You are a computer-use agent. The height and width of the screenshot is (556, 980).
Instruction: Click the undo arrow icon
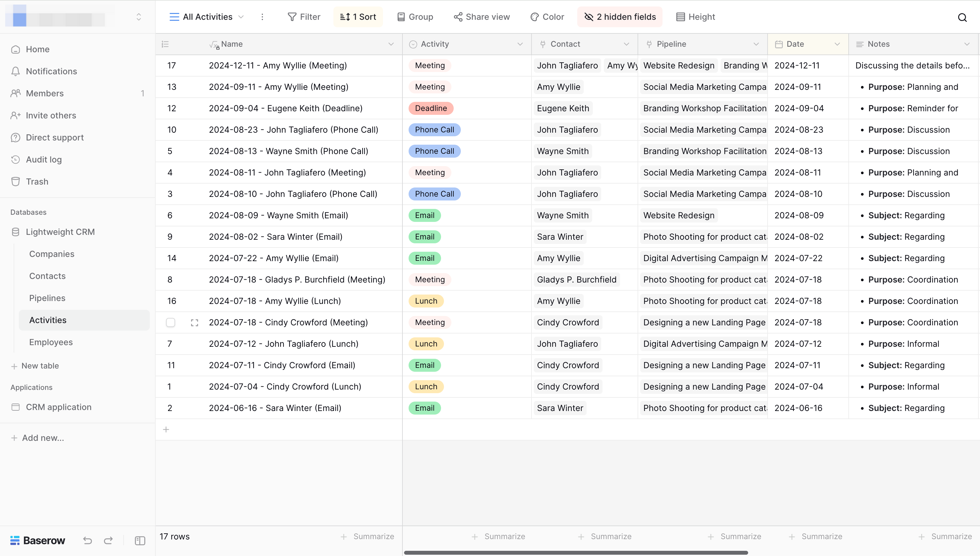point(88,540)
